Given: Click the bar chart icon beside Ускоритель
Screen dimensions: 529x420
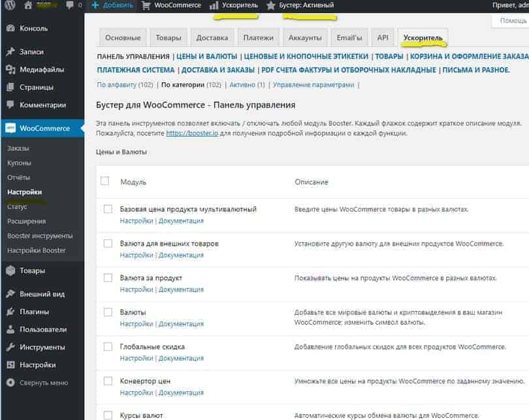Looking at the screenshot, I should 214,5.
